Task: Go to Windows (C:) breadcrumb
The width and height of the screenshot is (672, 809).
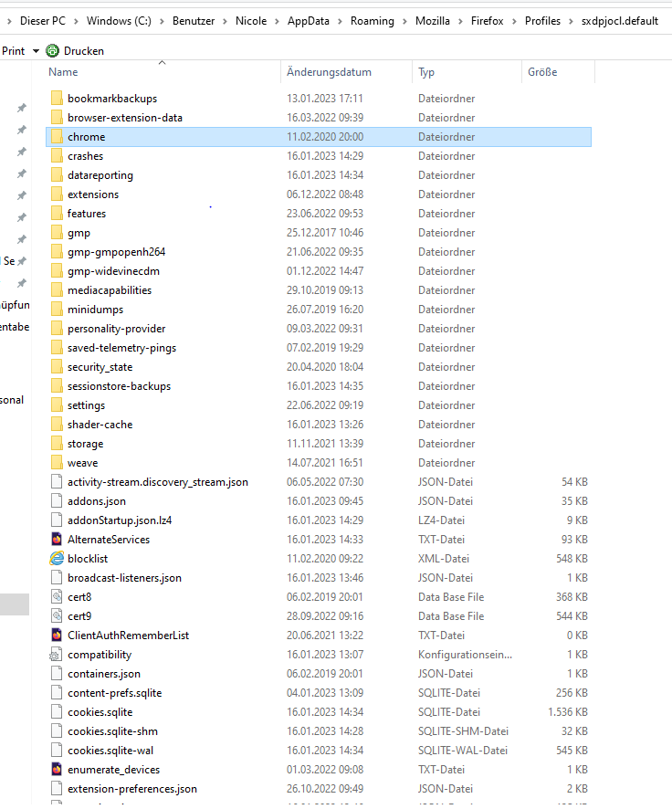Action: (x=119, y=21)
